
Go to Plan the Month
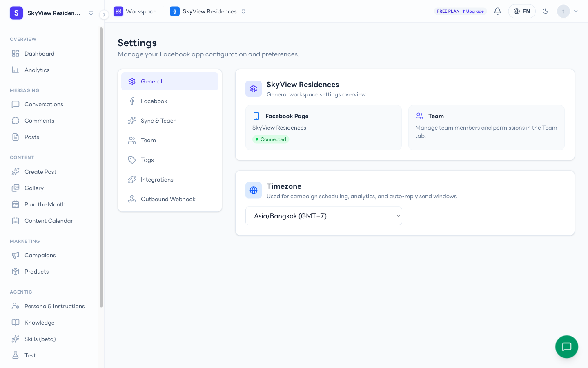[49, 204]
